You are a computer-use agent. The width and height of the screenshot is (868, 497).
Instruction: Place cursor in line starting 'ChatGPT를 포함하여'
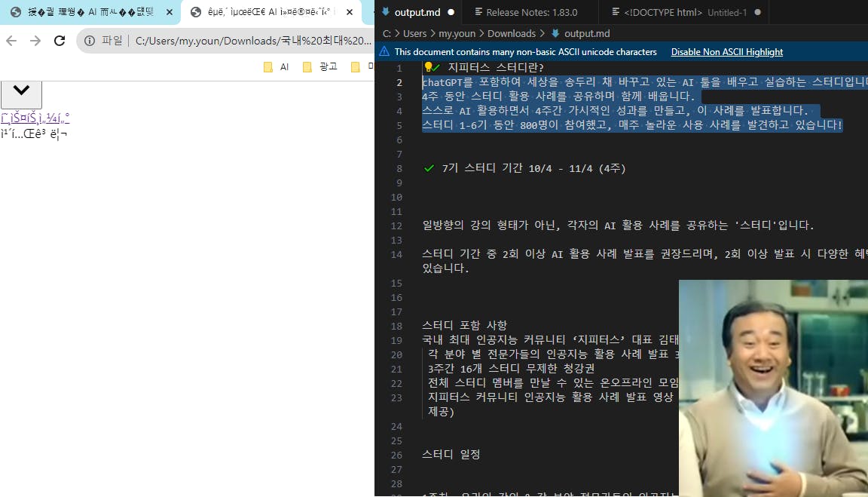point(645,82)
